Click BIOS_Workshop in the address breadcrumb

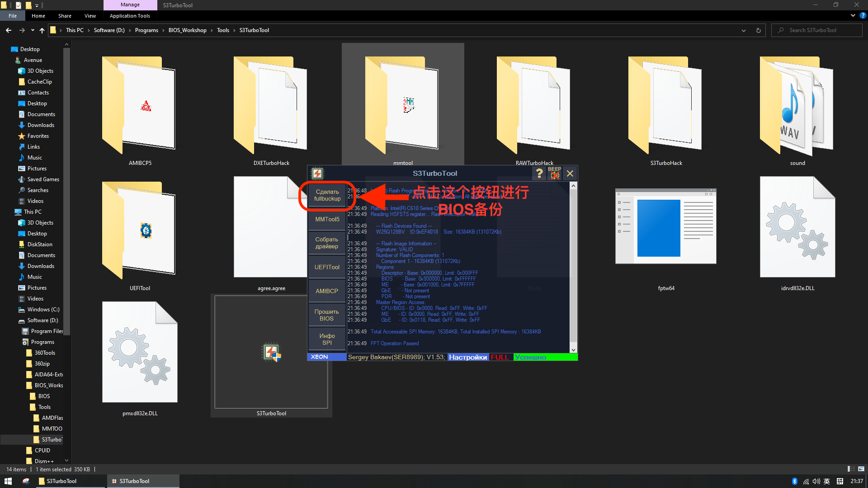(x=187, y=30)
